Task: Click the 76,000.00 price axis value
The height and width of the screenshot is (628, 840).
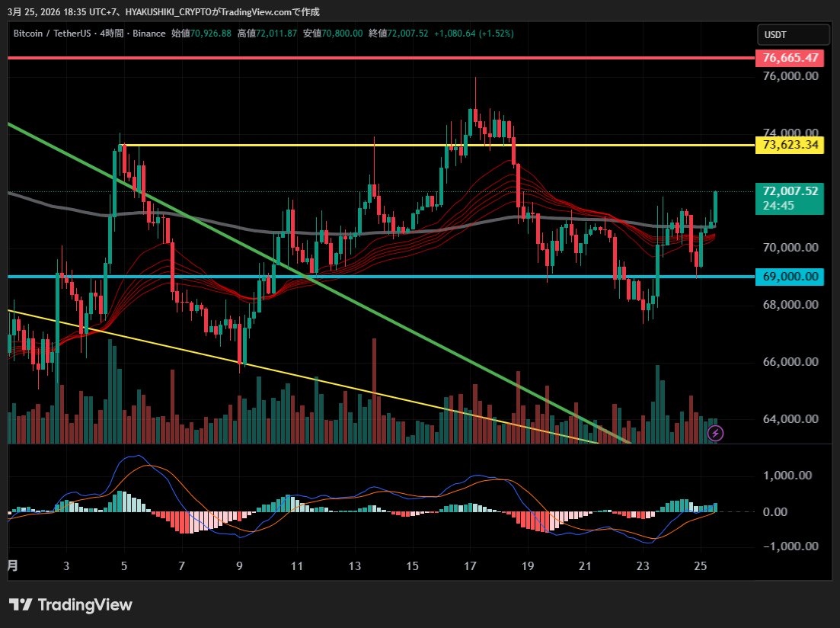Action: pos(790,76)
